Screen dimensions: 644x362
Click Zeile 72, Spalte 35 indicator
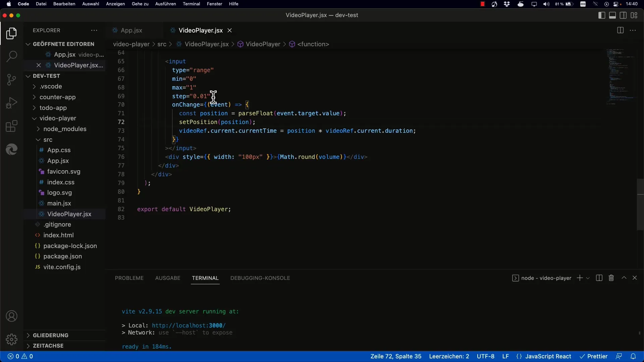point(396,356)
